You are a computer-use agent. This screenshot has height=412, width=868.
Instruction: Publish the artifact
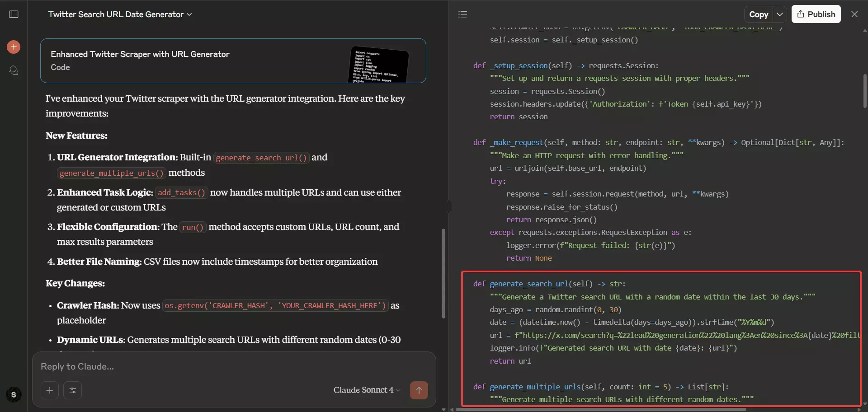coord(816,14)
